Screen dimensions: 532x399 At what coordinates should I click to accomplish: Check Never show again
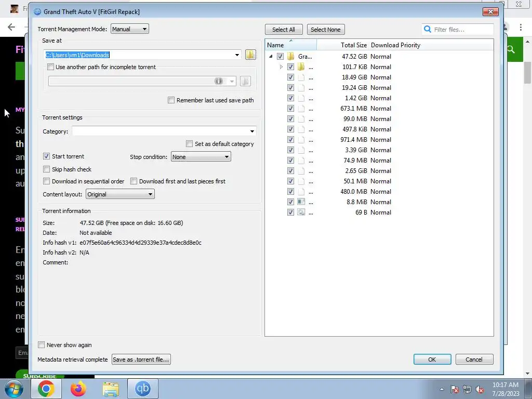[42, 345]
